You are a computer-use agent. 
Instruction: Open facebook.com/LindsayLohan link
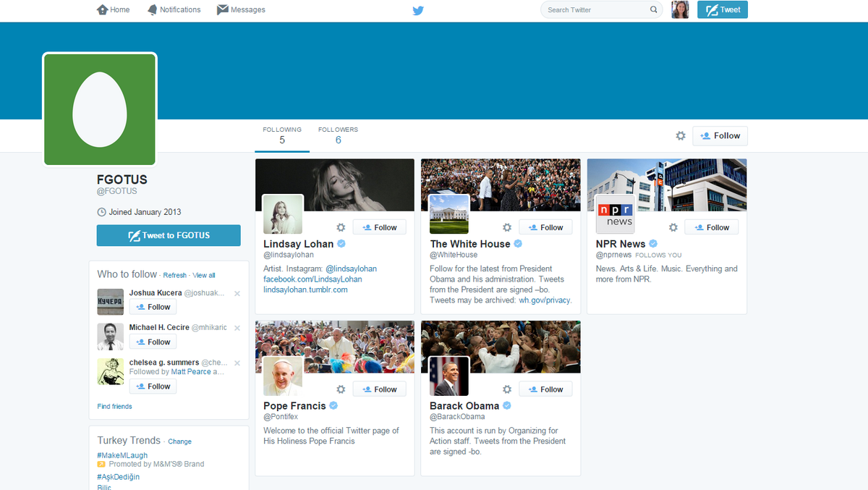(x=312, y=279)
